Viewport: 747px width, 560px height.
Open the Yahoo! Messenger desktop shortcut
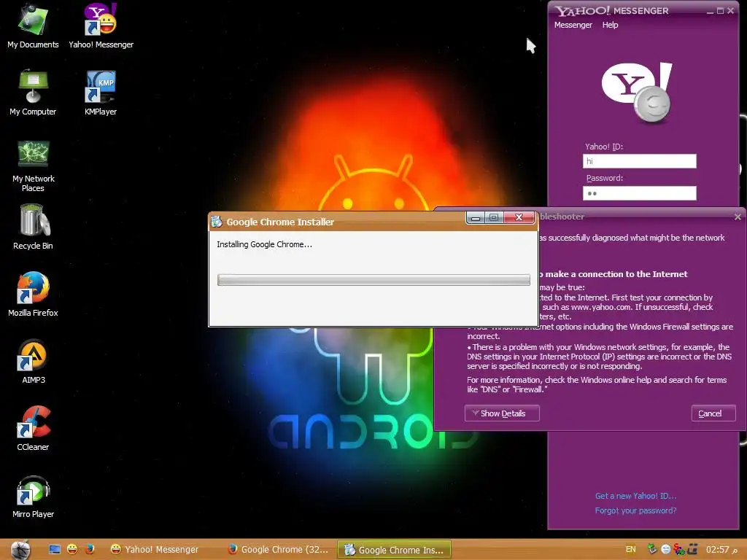[x=101, y=26]
